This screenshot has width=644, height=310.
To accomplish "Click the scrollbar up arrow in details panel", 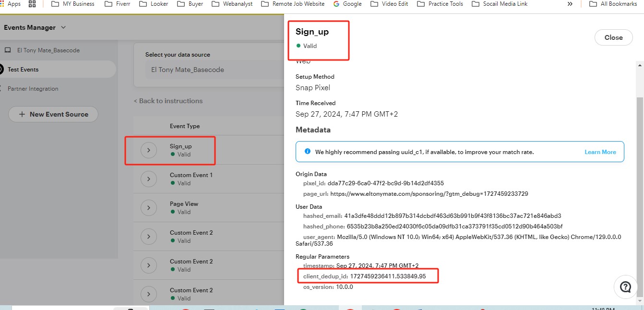I will pyautogui.click(x=640, y=65).
